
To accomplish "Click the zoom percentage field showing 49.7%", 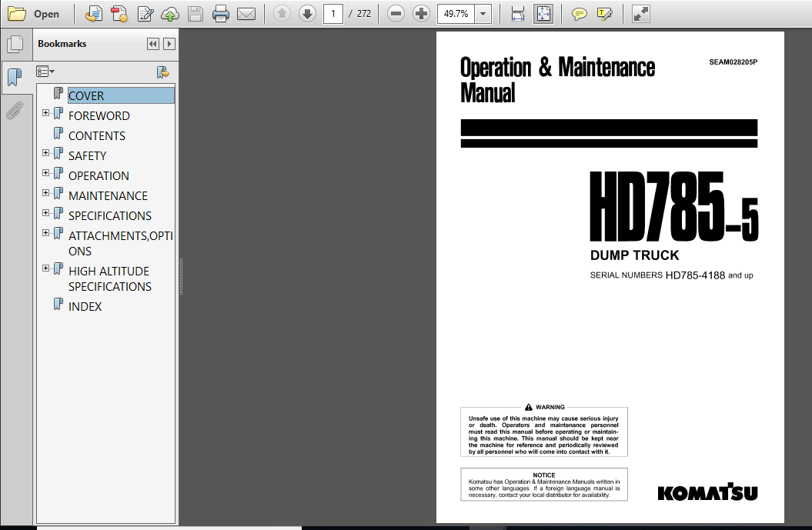I will pos(456,14).
